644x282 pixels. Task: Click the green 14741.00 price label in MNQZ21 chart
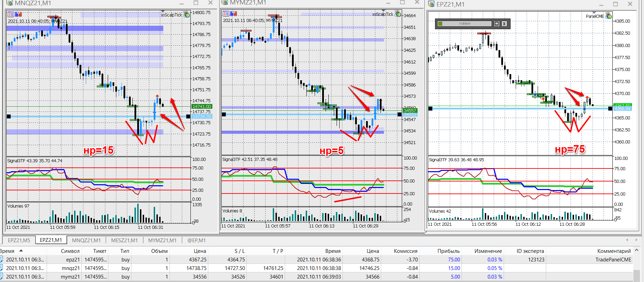[x=202, y=106]
